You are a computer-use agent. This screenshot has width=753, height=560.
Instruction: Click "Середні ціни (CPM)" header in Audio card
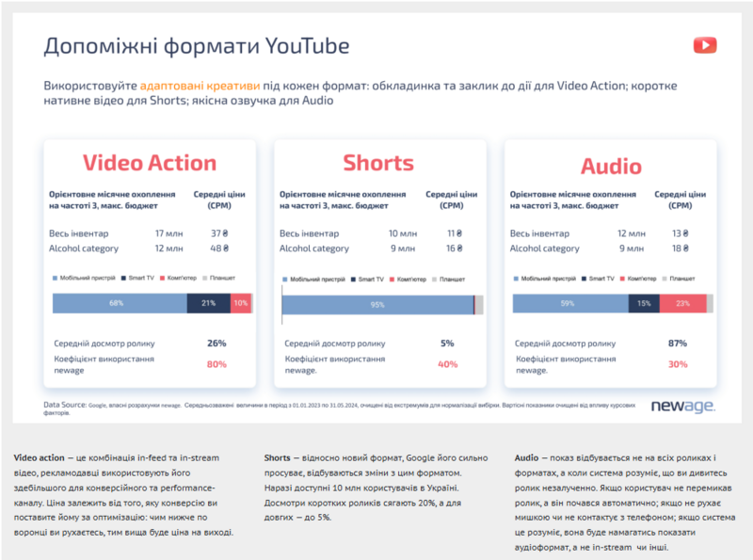click(x=680, y=200)
